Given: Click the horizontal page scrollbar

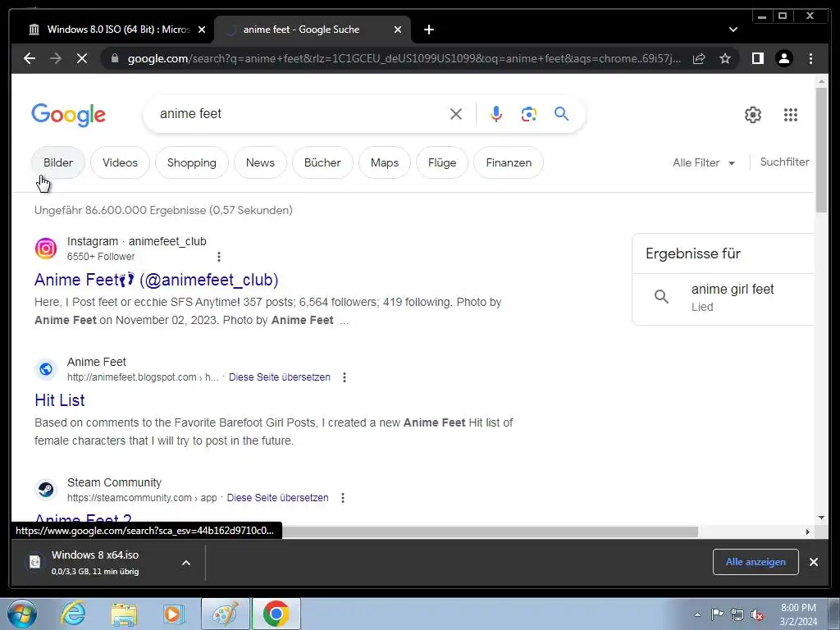Looking at the screenshot, I should click(x=491, y=532).
